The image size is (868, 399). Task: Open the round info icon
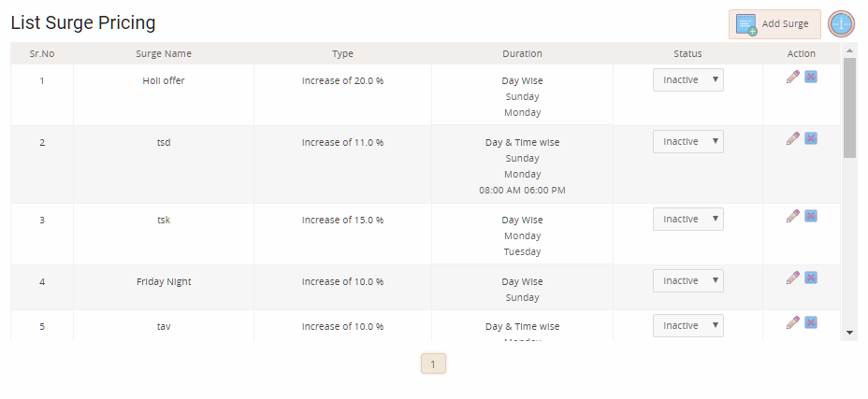pyautogui.click(x=841, y=24)
